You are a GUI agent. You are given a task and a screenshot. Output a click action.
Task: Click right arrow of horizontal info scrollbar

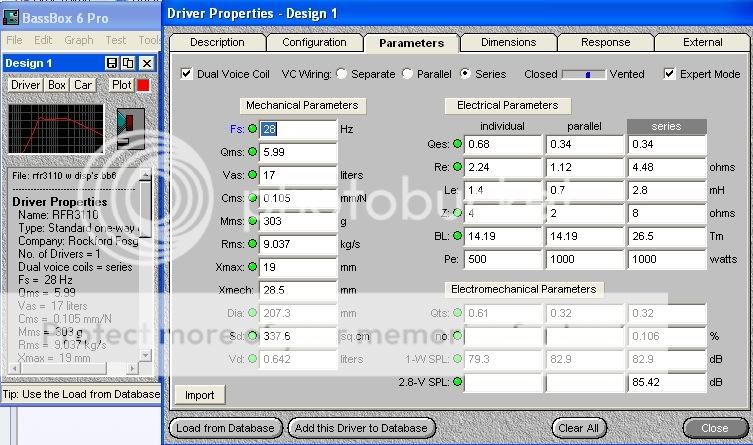(133, 368)
